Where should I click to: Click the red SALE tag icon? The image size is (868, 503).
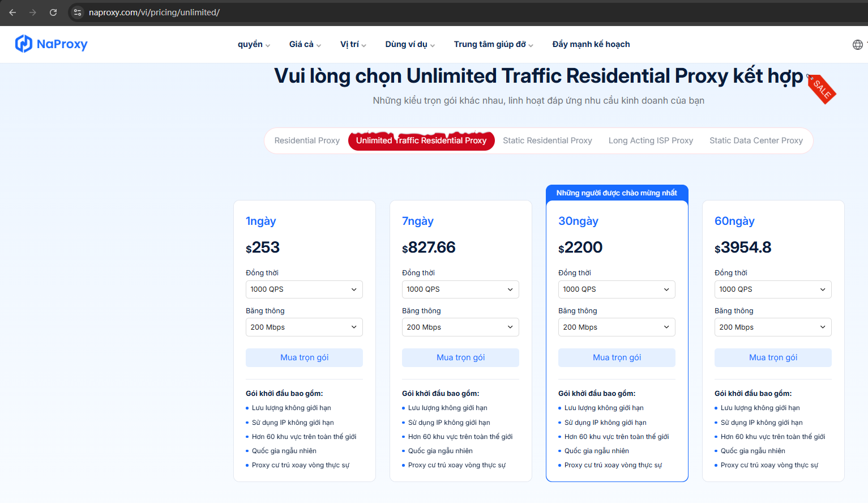(821, 89)
